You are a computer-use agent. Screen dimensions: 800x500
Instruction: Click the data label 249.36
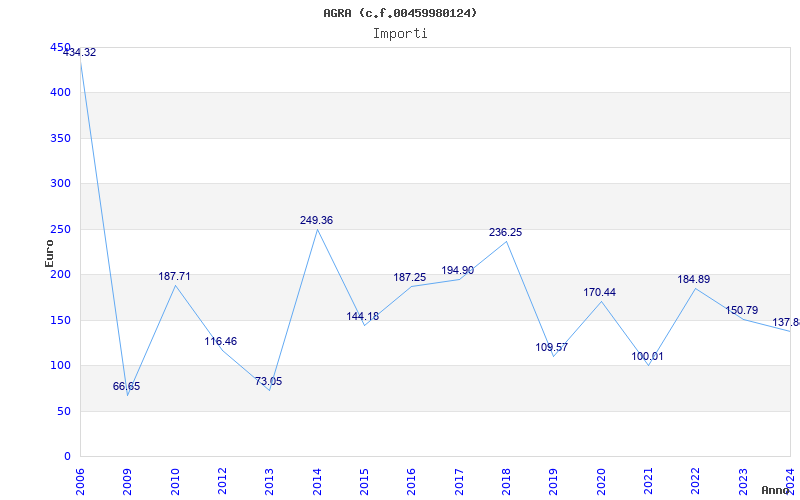316,220
